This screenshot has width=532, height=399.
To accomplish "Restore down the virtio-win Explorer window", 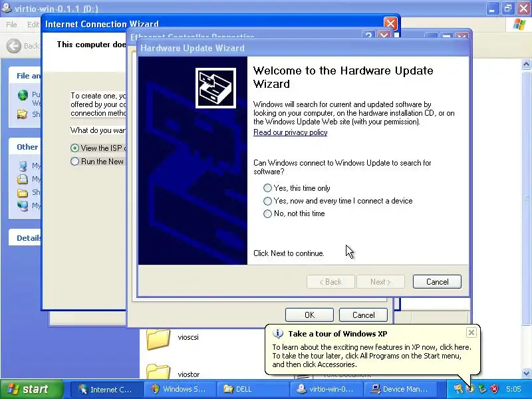I will pyautogui.click(x=508, y=9).
